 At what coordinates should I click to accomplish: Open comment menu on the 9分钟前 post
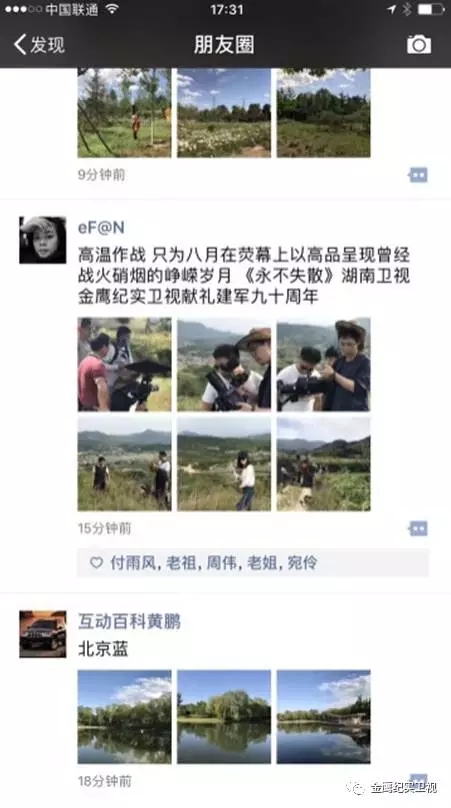(417, 175)
